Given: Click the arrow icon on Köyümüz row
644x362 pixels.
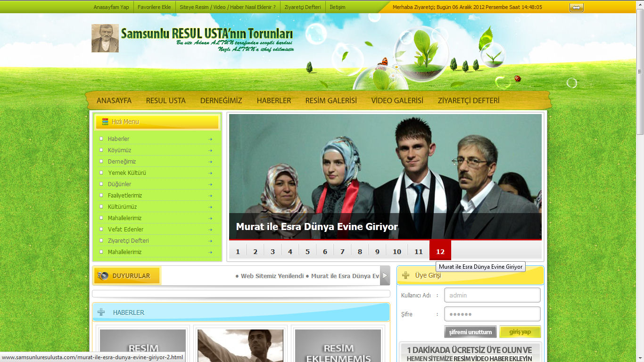Looking at the screenshot, I should point(210,150).
